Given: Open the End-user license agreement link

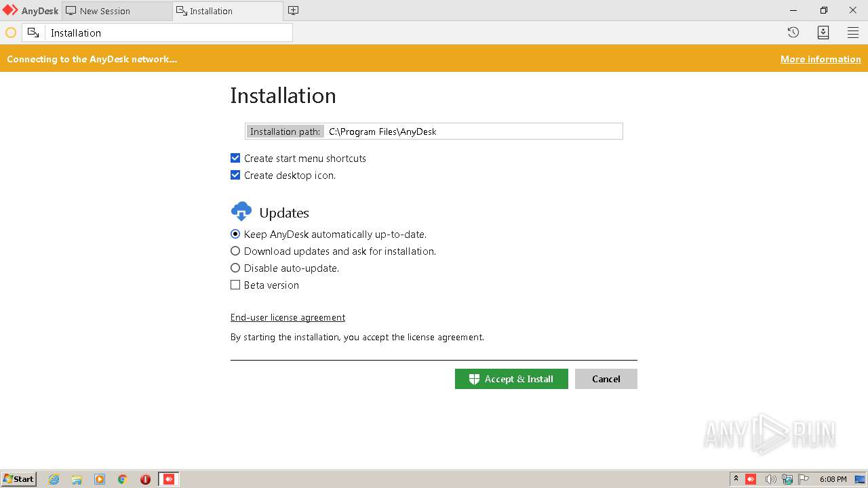Looking at the screenshot, I should 288,317.
